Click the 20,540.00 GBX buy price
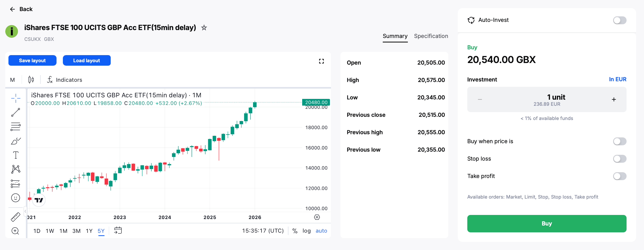This screenshot has height=250, width=644. click(501, 60)
